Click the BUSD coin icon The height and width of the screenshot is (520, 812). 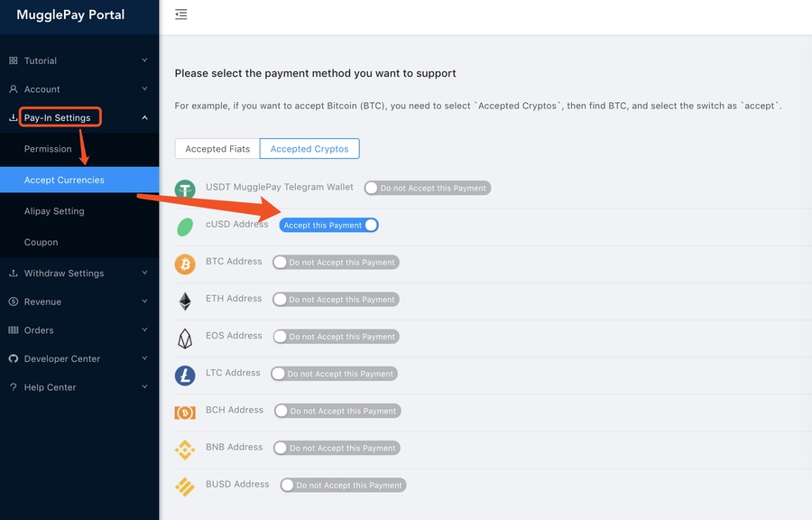click(185, 487)
